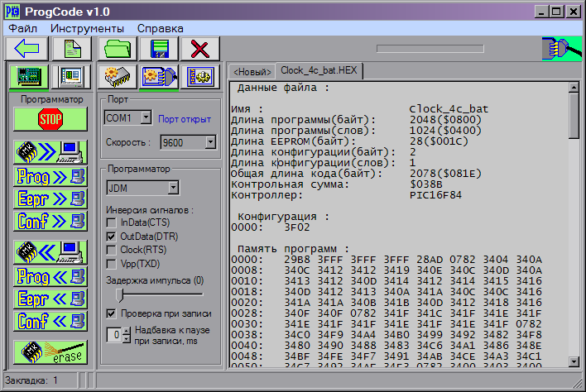Increase the write pause value with up arrow

coord(127,331)
